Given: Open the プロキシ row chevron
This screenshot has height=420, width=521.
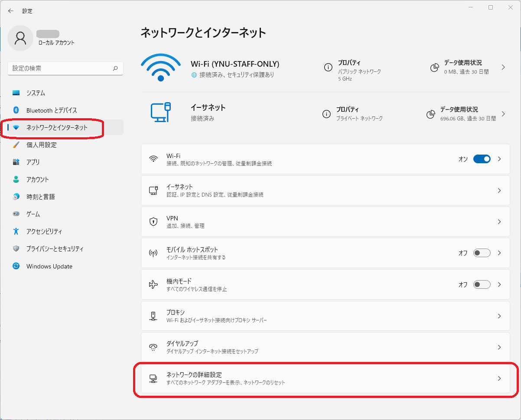Looking at the screenshot, I should (499, 316).
